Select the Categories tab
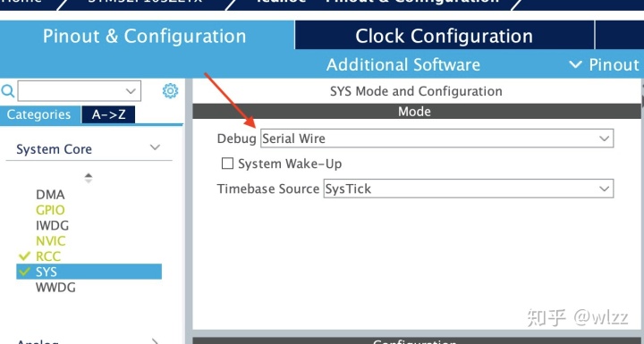 tap(39, 114)
